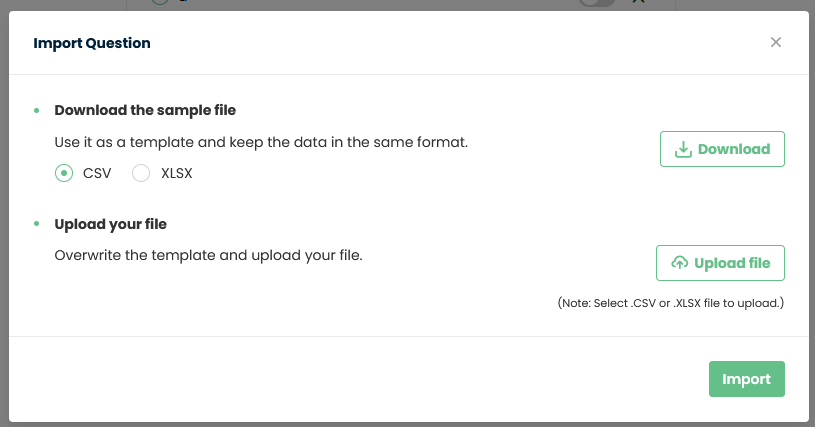The image size is (815, 427).
Task: Click the green bullet beside Upload heading
Action: coord(36,224)
